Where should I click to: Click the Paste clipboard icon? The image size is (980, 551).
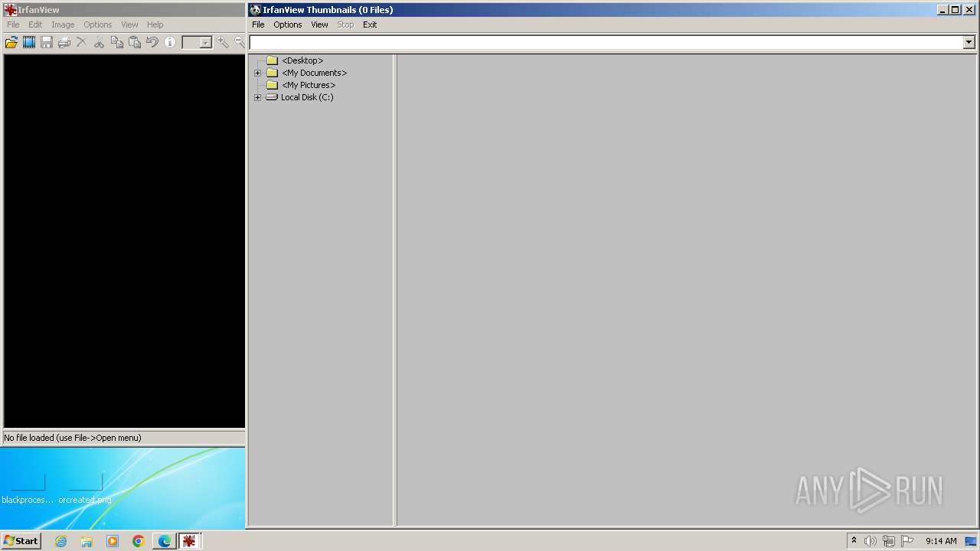click(x=134, y=42)
